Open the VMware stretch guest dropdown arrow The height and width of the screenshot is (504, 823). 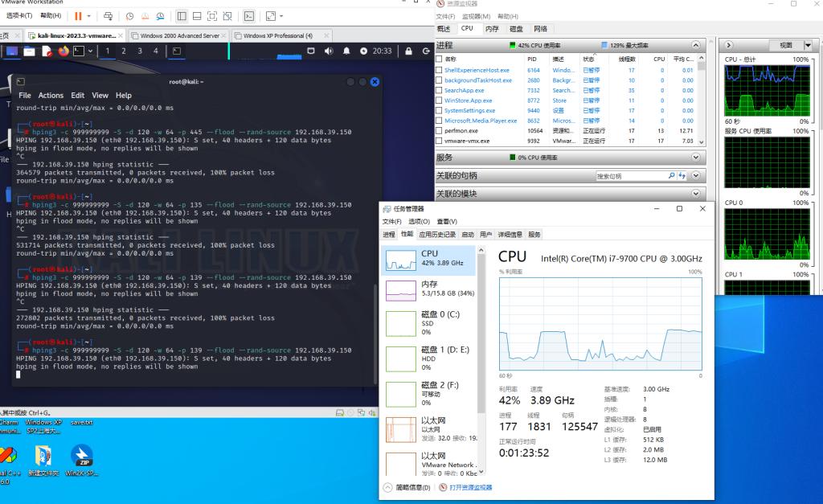(281, 16)
